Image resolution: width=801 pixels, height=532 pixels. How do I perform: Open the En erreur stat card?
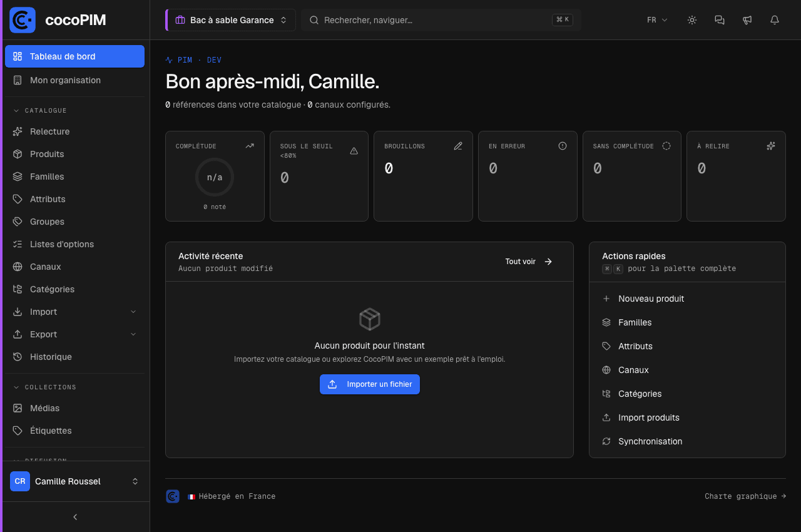[x=528, y=176]
